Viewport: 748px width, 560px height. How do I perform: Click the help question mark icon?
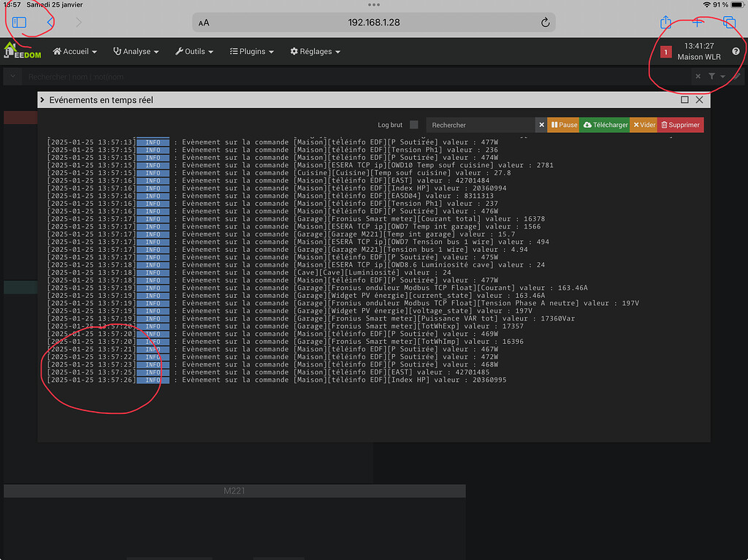click(736, 51)
